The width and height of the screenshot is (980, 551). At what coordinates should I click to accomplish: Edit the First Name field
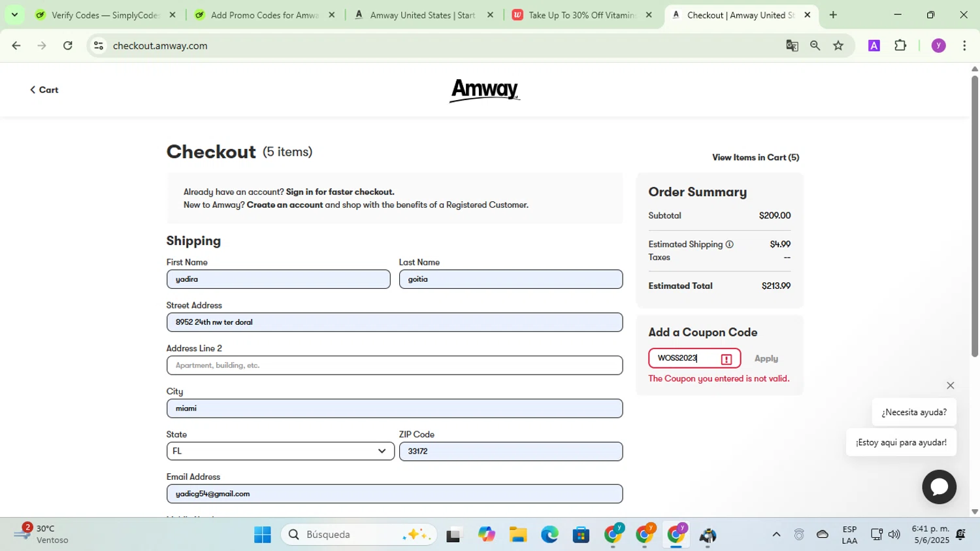point(278,279)
